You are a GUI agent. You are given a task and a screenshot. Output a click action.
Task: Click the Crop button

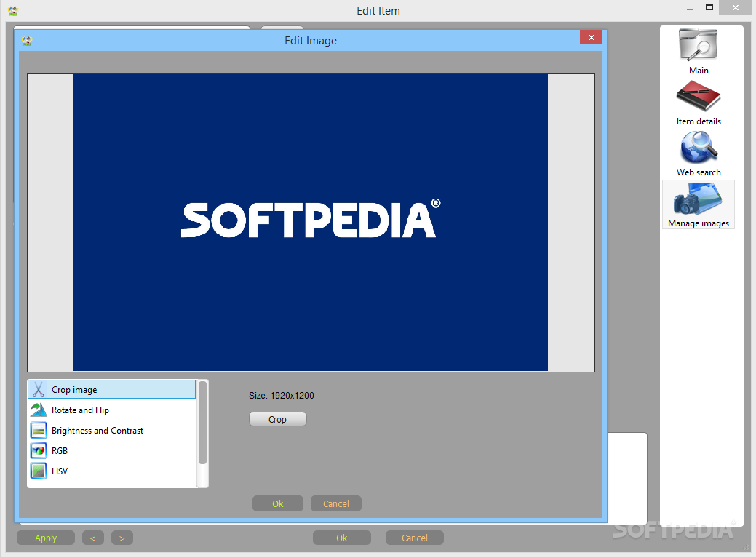[x=278, y=419]
